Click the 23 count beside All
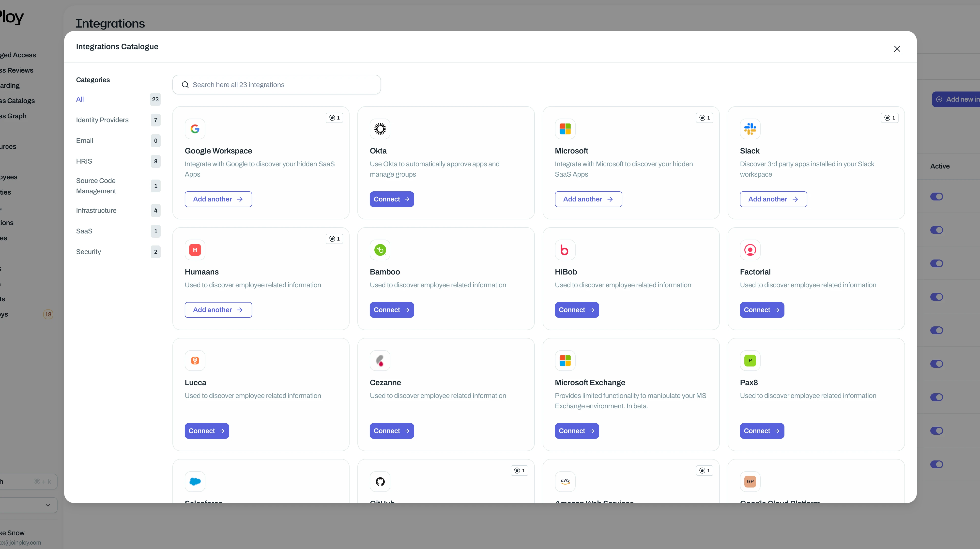This screenshot has width=980, height=549. (155, 99)
